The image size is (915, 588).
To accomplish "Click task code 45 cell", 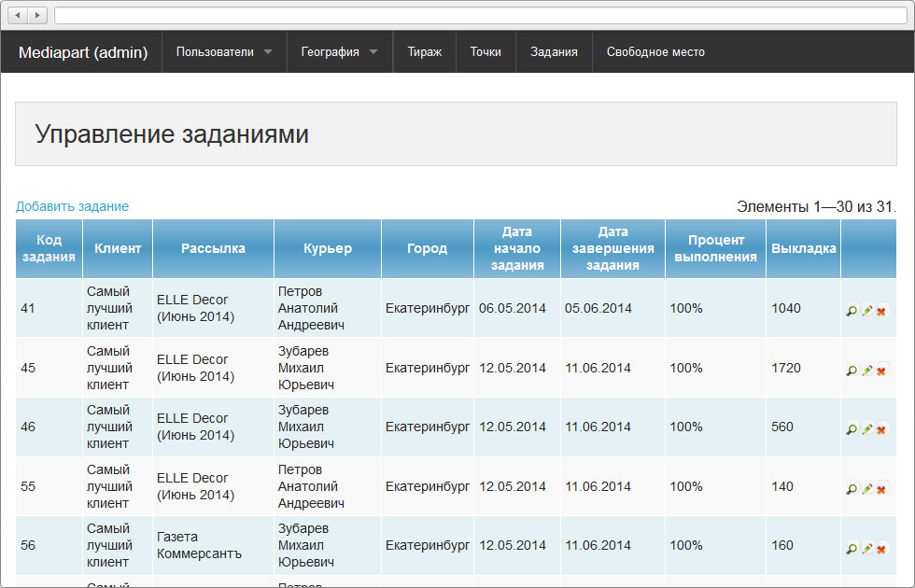I will (x=49, y=368).
